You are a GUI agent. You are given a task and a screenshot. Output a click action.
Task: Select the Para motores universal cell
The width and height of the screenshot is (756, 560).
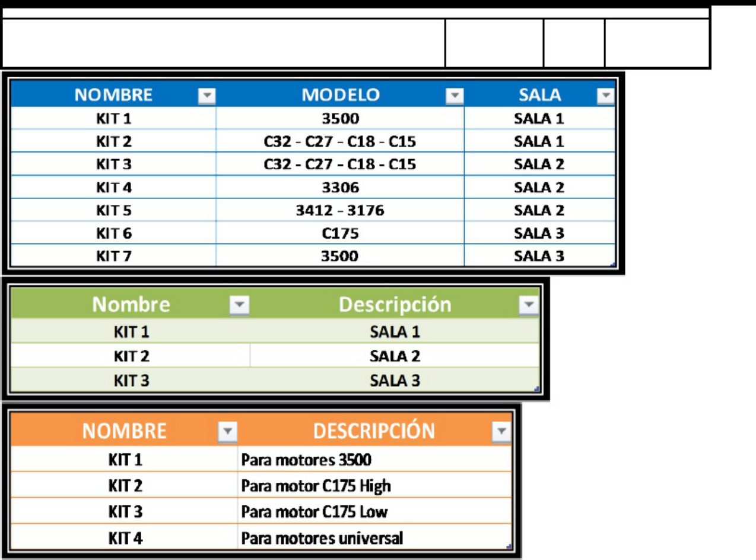(x=374, y=538)
